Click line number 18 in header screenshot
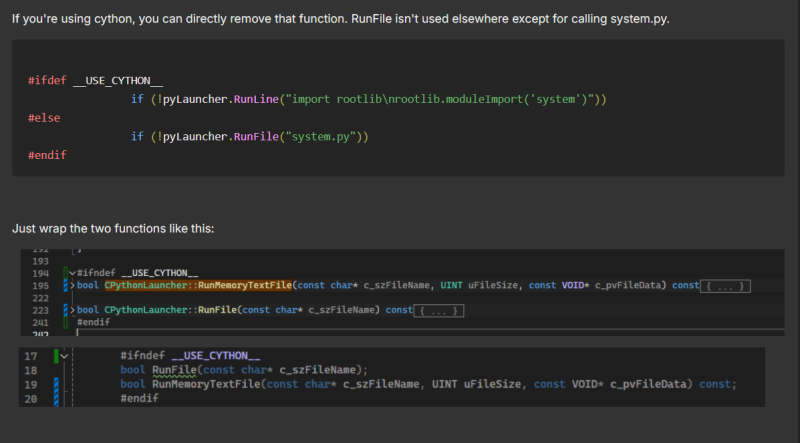This screenshot has height=443, width=800. (30, 370)
